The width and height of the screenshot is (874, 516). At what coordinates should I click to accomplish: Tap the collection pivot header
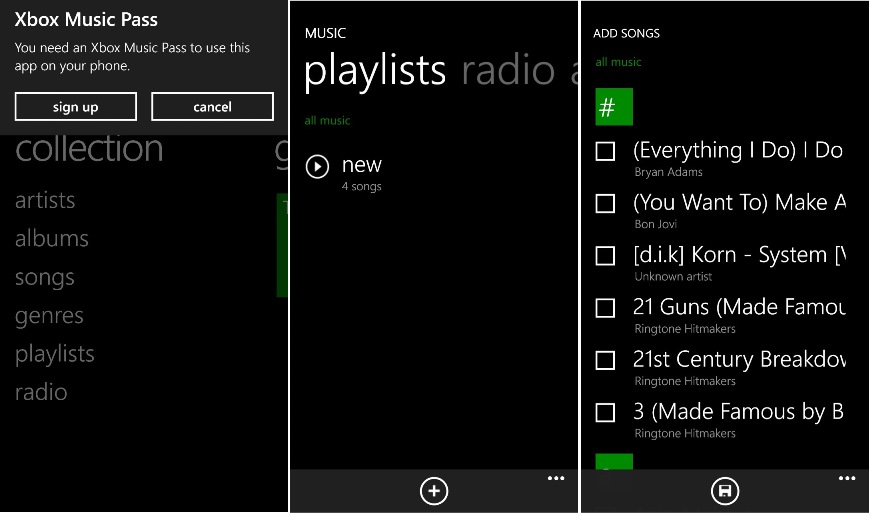[x=89, y=149]
